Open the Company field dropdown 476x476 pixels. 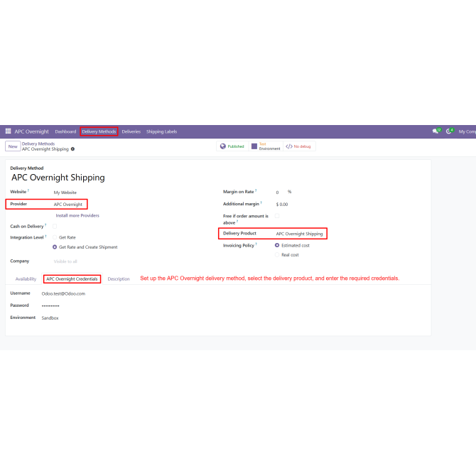(65, 261)
